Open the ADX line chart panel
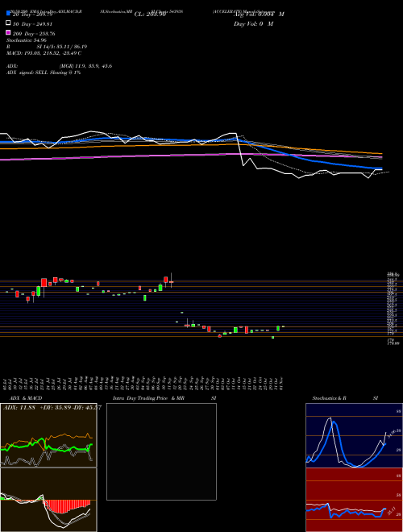The width and height of the screenshot is (403, 532). point(48,435)
